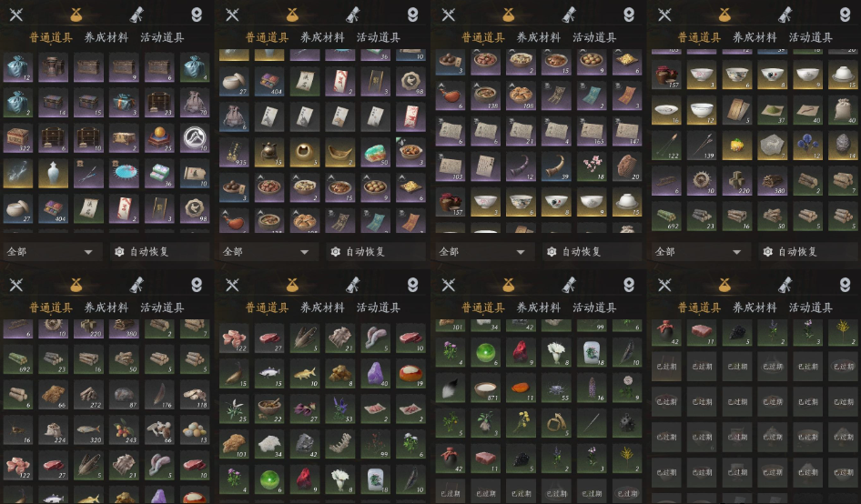The height and width of the screenshot is (504, 861).
Task: Select the orange orb item showing 25
Action: click(159, 137)
